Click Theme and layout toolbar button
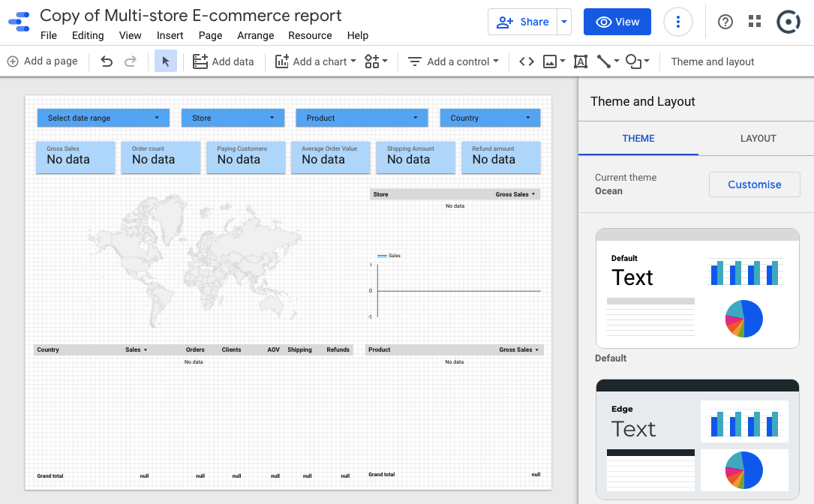This screenshot has height=504, width=814. [x=712, y=61]
